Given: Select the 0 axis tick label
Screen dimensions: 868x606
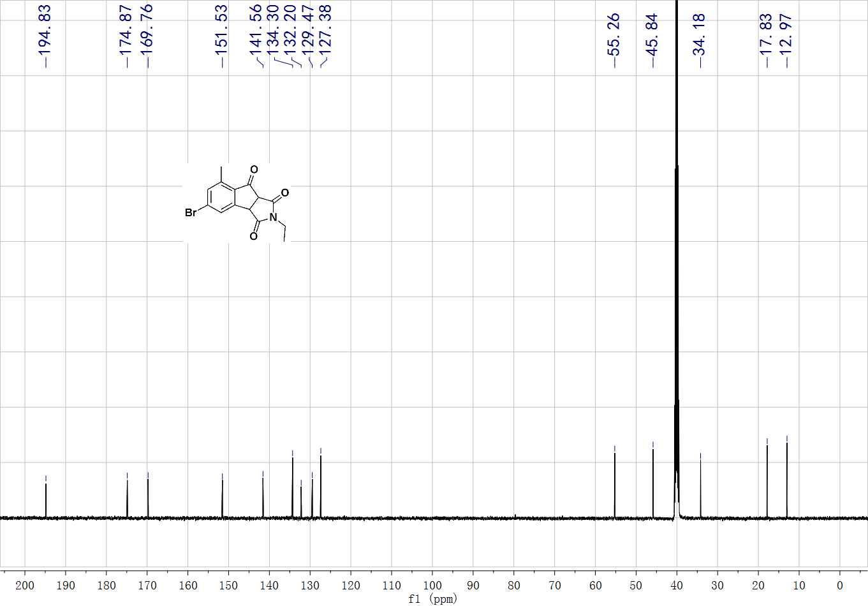Looking at the screenshot, I should click(x=840, y=586).
